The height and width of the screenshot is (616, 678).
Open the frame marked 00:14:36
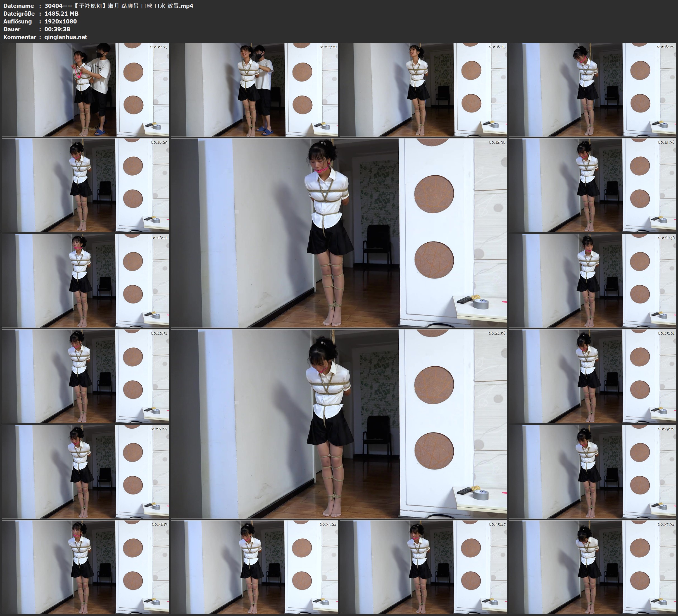pyautogui.click(x=593, y=185)
